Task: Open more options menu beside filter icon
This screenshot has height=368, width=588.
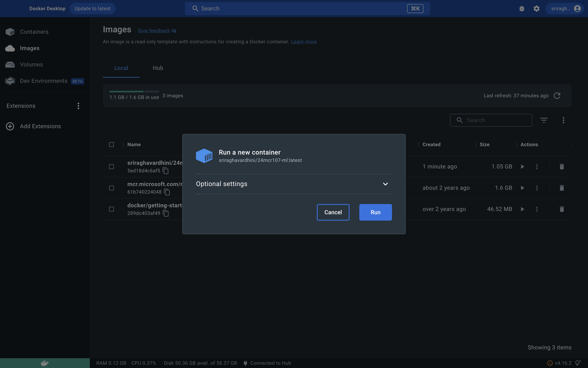Action: [563, 120]
